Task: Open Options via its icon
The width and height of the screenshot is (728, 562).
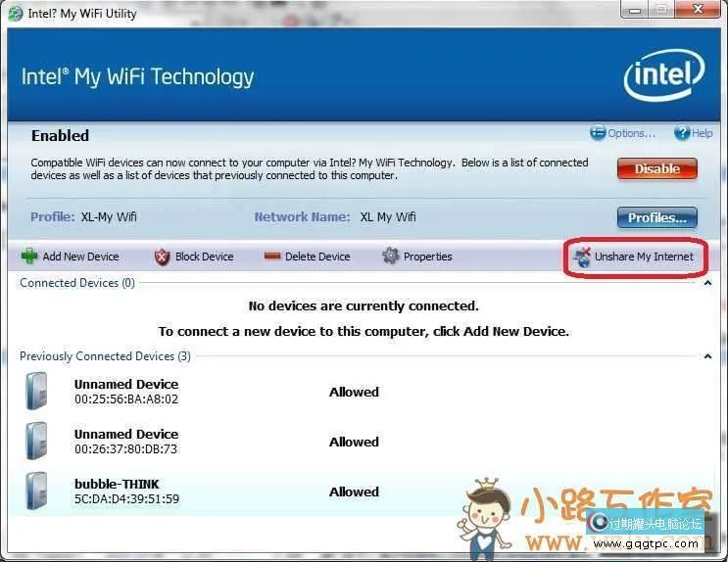Action: pos(598,133)
